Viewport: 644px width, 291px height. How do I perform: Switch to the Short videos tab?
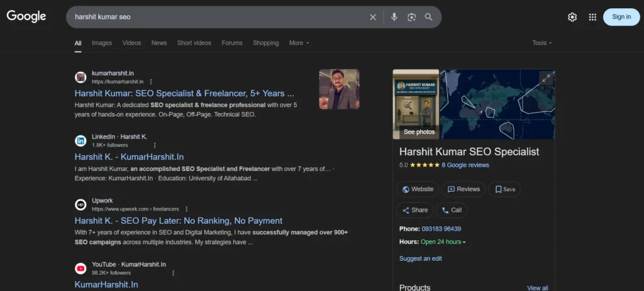(x=194, y=43)
